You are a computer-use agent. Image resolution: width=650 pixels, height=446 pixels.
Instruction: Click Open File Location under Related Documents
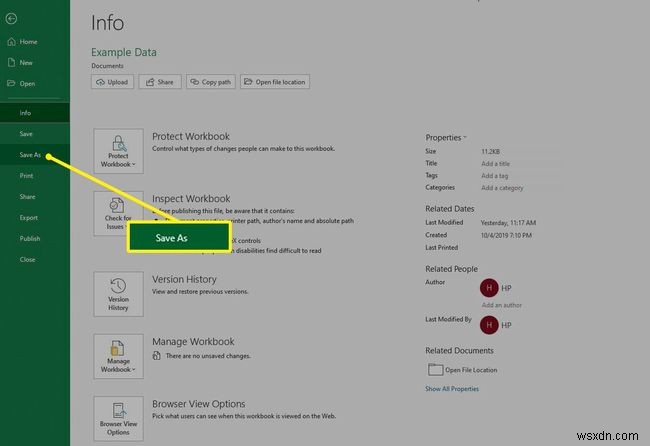tap(462, 369)
